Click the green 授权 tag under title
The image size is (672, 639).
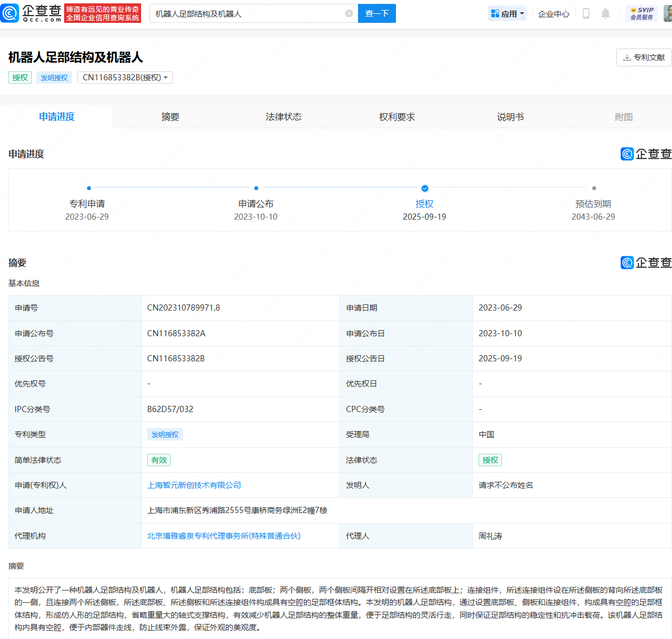click(20, 78)
